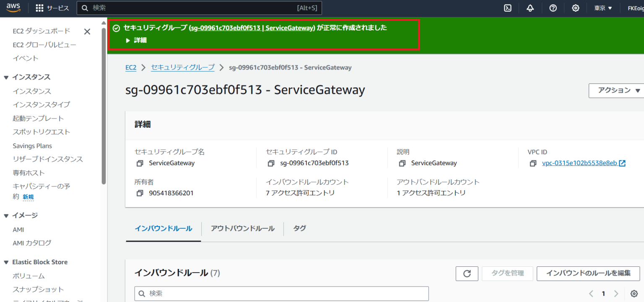The height and width of the screenshot is (302, 644).
Task: Click インバウンドのルールを編集 button
Action: click(588, 273)
